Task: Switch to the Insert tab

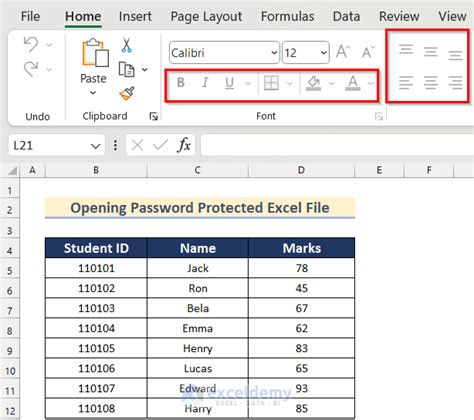Action: click(135, 16)
